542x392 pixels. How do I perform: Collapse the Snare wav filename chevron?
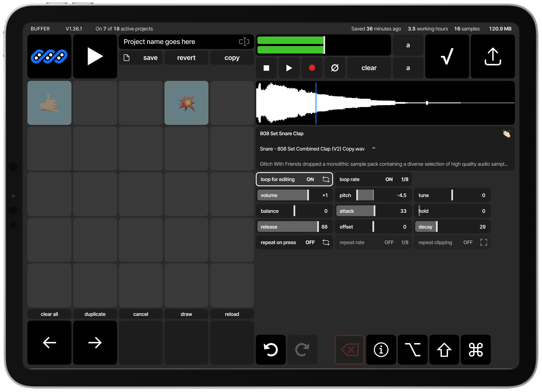click(374, 148)
